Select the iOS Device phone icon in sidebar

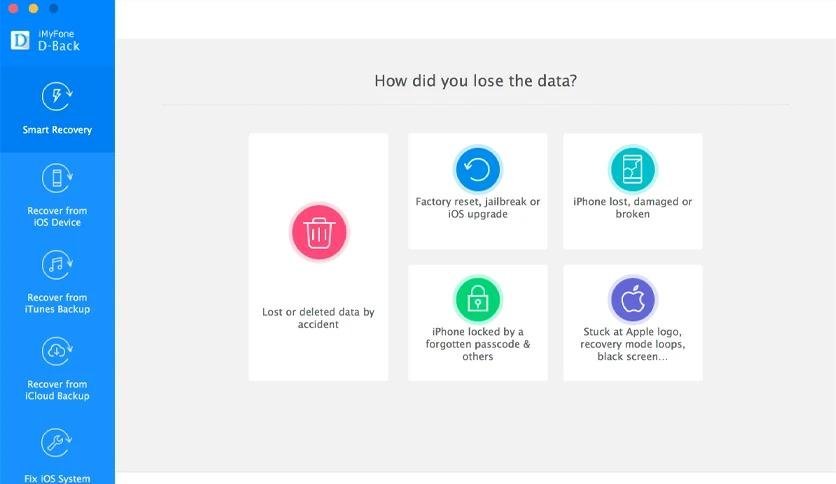(x=57, y=179)
